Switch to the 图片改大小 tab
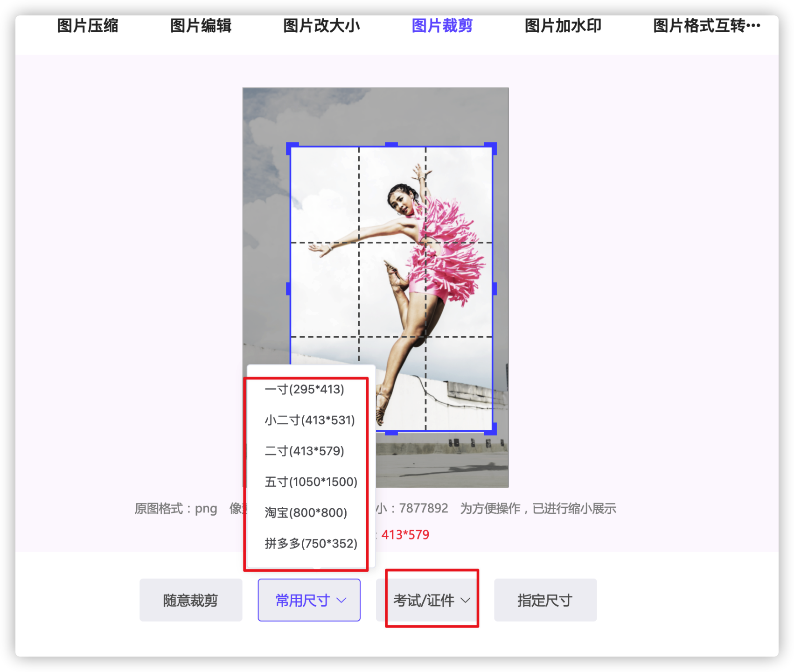 (321, 27)
